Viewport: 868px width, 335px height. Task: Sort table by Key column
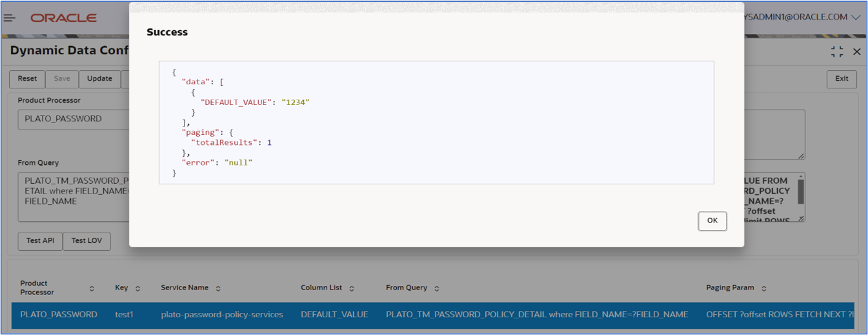coord(138,288)
